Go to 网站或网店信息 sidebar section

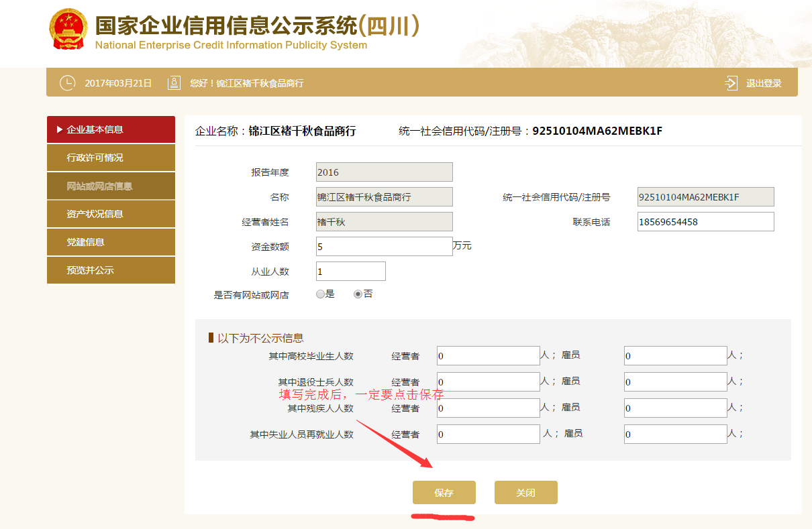click(x=111, y=186)
